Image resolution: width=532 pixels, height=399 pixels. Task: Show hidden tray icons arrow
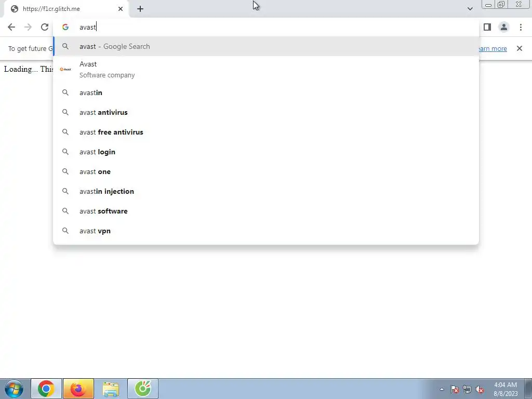pos(442,389)
